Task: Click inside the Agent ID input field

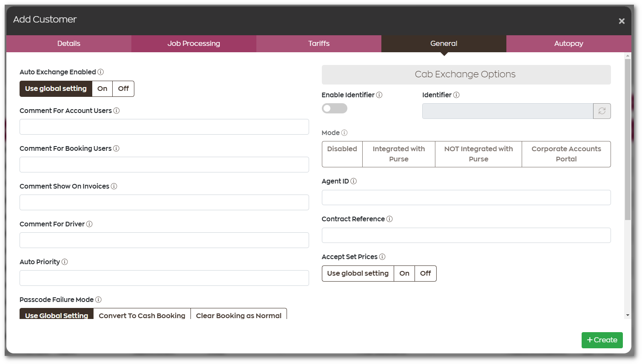Action: [x=466, y=198]
